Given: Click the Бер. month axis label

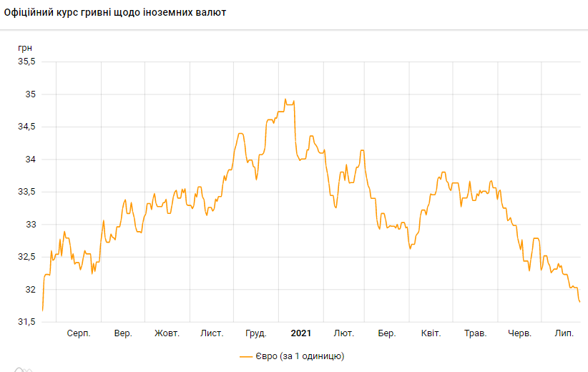Looking at the screenshot, I should click(387, 333).
